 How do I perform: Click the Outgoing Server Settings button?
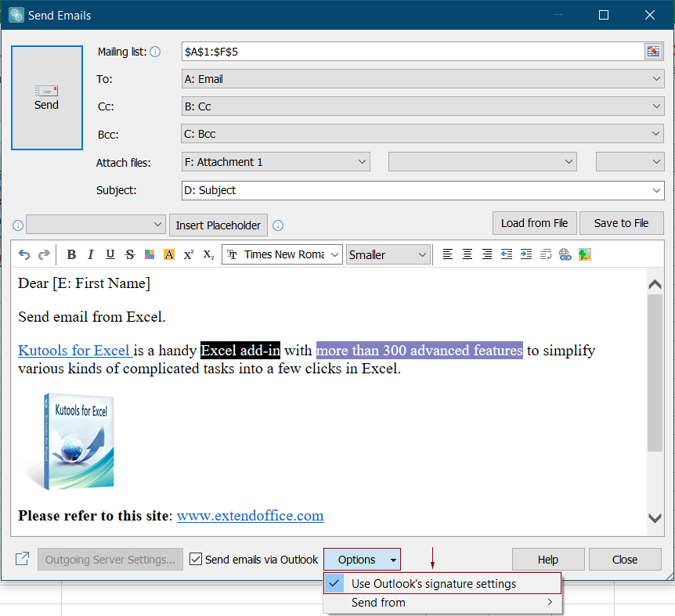tap(110, 559)
